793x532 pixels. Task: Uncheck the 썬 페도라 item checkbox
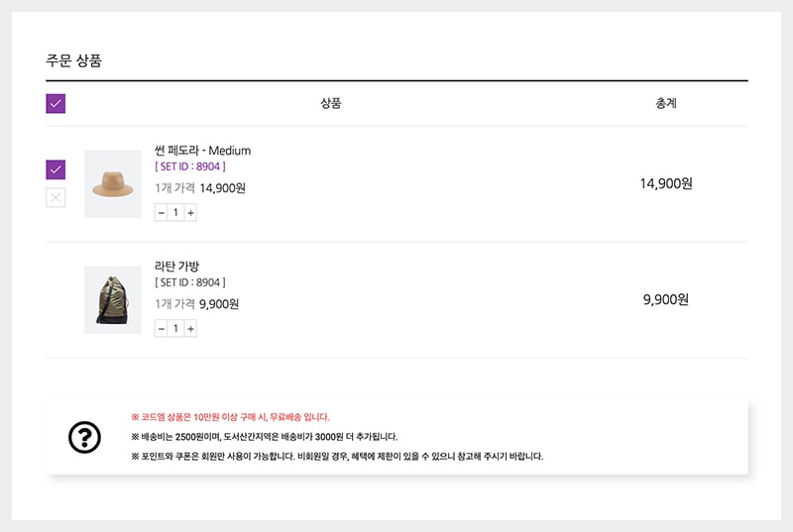point(56,169)
